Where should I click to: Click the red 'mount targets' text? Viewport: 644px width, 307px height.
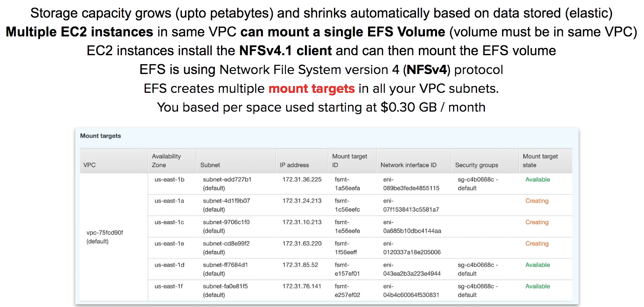click(x=312, y=88)
